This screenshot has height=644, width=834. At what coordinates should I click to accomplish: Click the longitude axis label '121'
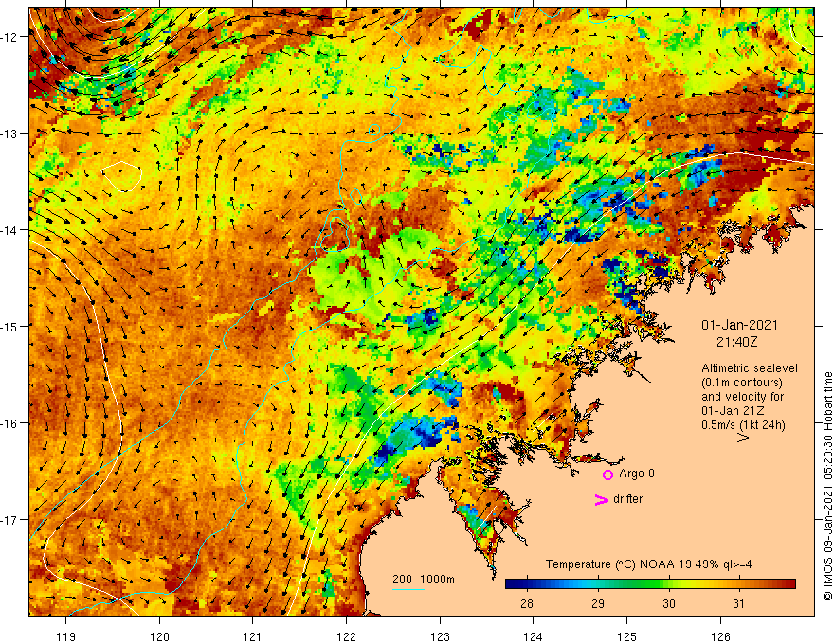pos(253,636)
